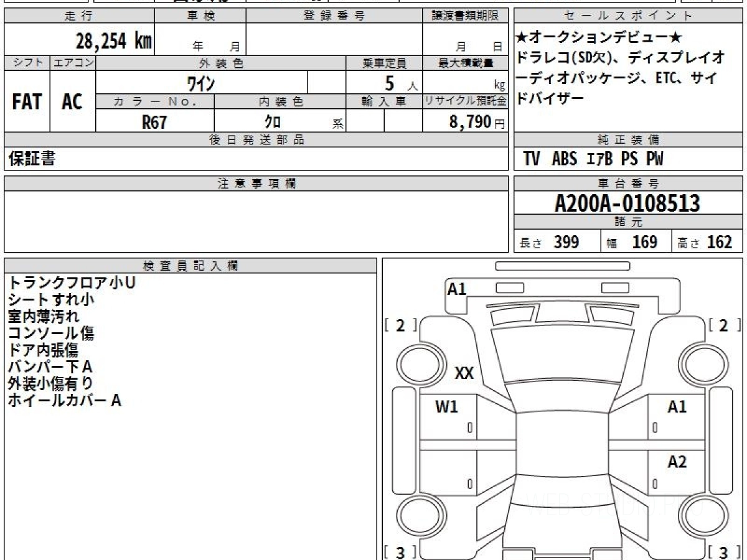Click the XX mark on diagram
The image size is (747, 560).
(464, 373)
